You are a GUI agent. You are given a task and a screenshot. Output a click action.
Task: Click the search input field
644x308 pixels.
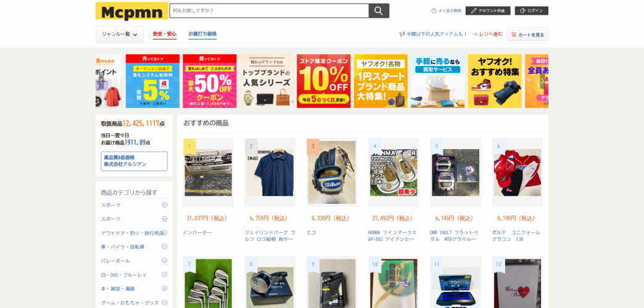coord(269,10)
